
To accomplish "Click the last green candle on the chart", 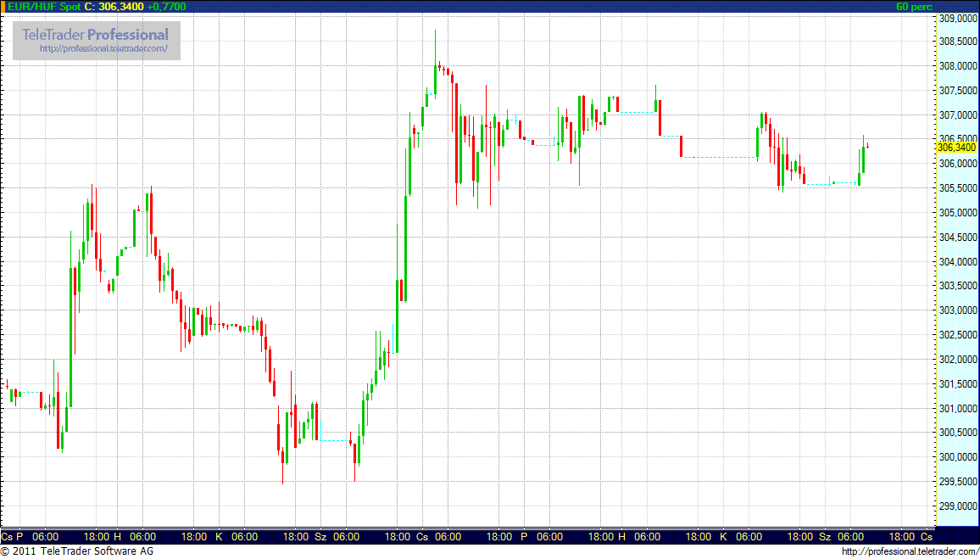I will point(863,159).
